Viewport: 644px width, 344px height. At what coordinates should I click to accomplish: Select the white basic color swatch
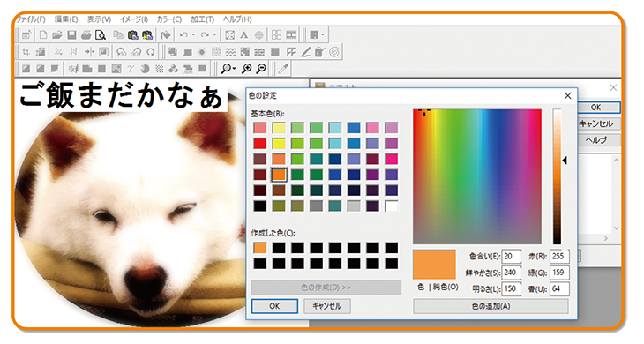click(x=392, y=206)
